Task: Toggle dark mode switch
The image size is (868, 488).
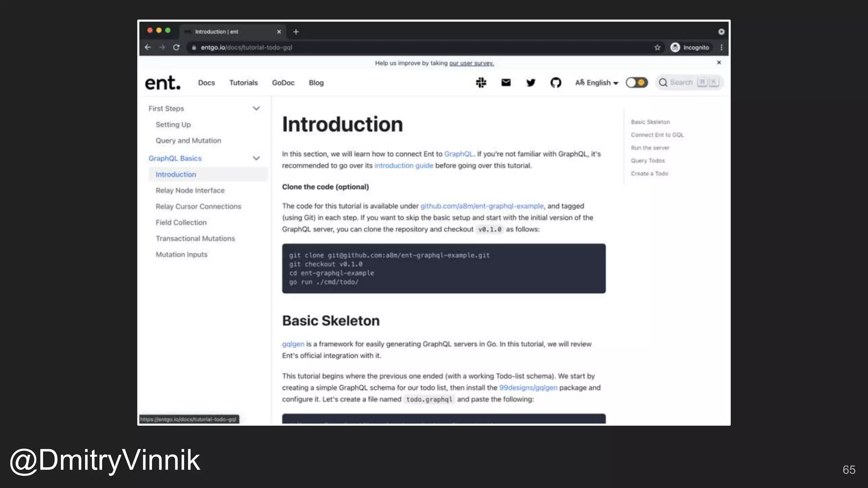Action: coord(637,83)
